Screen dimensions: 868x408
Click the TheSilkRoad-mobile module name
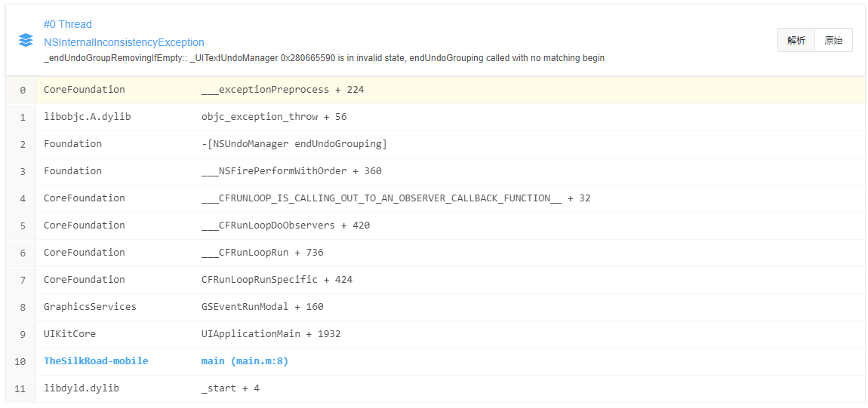click(x=96, y=361)
